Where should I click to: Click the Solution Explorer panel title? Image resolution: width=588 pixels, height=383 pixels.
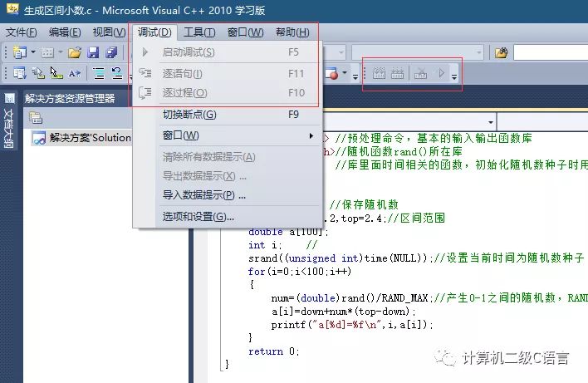tap(70, 99)
